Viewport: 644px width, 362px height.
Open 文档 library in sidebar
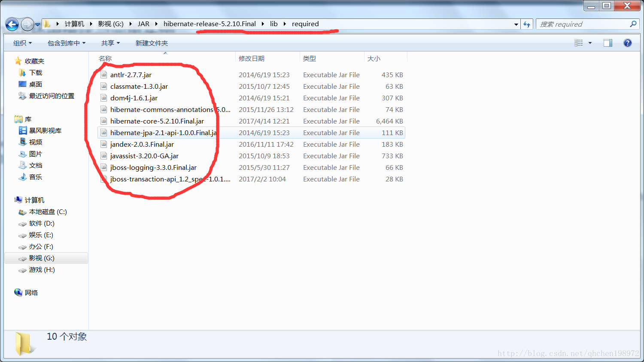[36, 165]
